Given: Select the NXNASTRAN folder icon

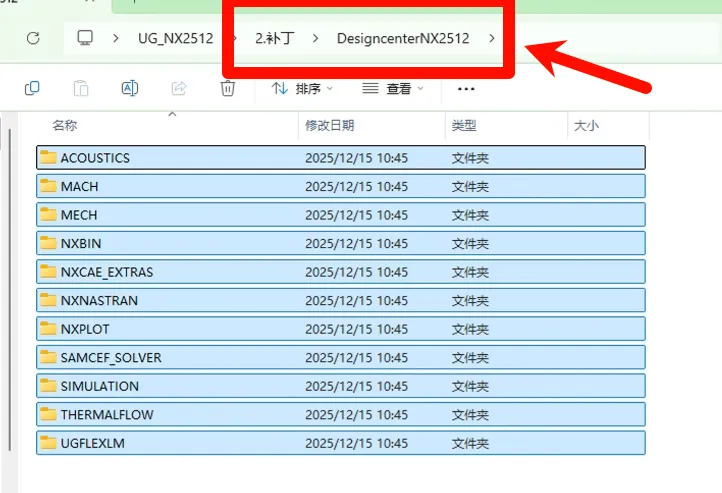Looking at the screenshot, I should [x=48, y=300].
